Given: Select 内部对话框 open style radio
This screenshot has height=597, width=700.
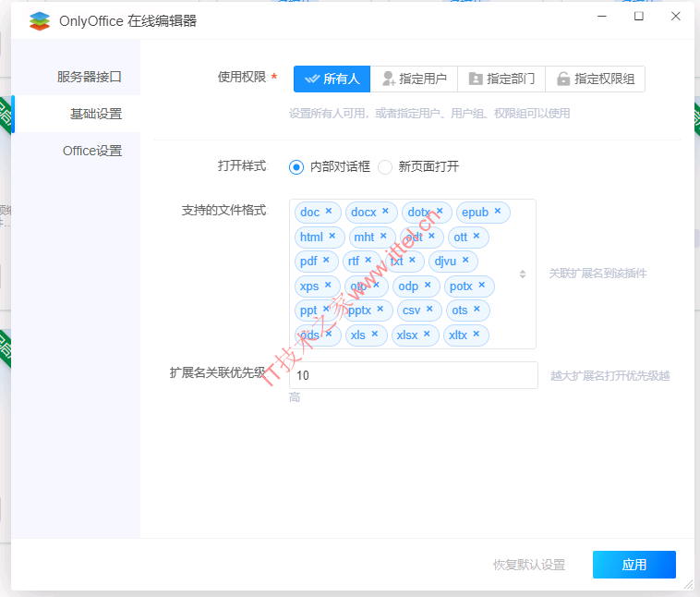Looking at the screenshot, I should pyautogui.click(x=296, y=167).
